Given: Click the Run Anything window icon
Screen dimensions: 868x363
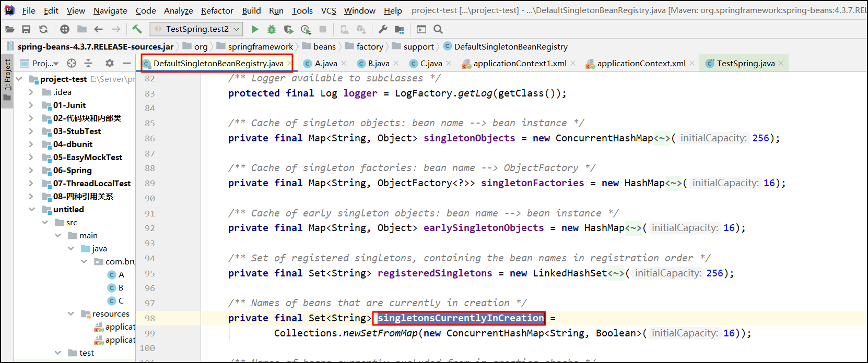Looking at the screenshot, I should [421, 29].
